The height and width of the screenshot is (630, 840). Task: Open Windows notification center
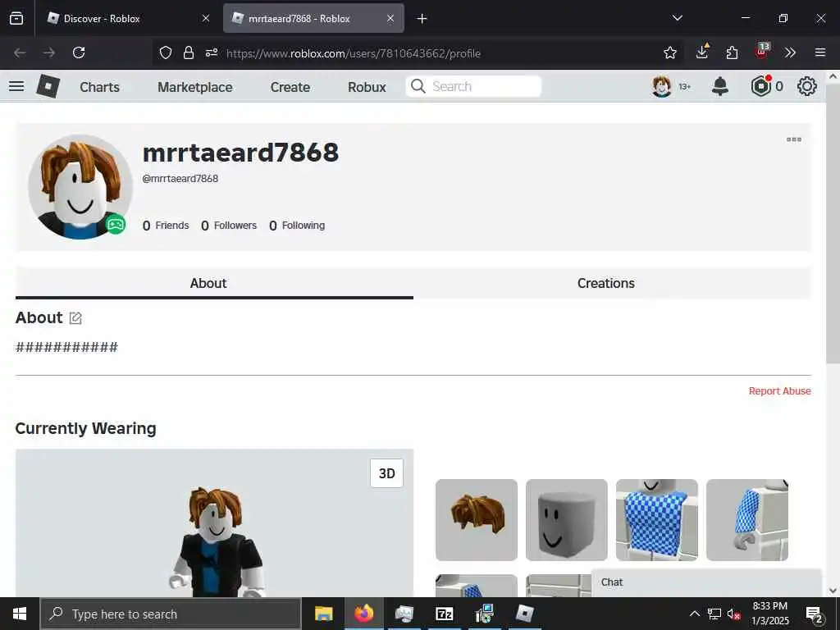click(x=815, y=614)
